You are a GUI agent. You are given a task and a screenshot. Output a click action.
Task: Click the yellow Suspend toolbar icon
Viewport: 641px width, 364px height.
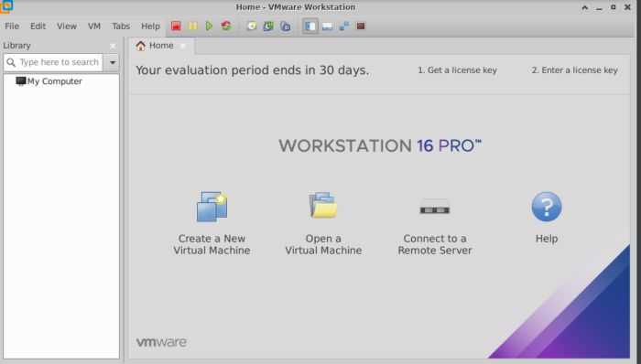[x=192, y=27]
